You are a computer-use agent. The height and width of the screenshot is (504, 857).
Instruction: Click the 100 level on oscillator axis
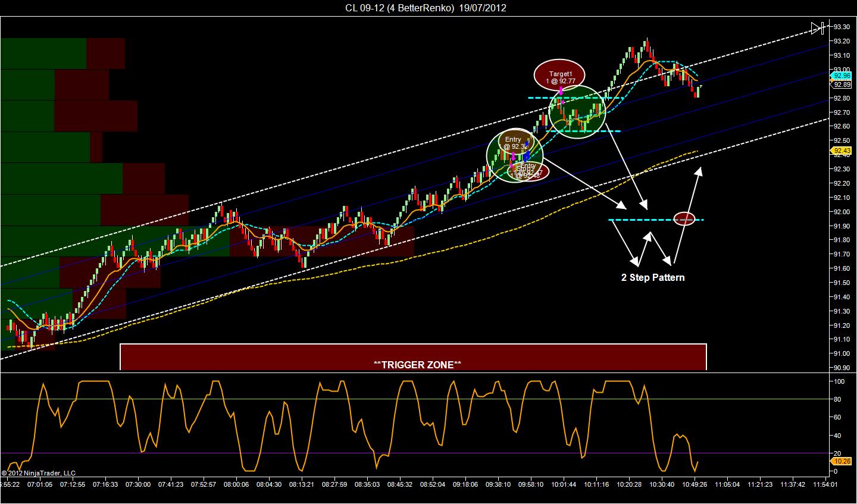pos(839,381)
